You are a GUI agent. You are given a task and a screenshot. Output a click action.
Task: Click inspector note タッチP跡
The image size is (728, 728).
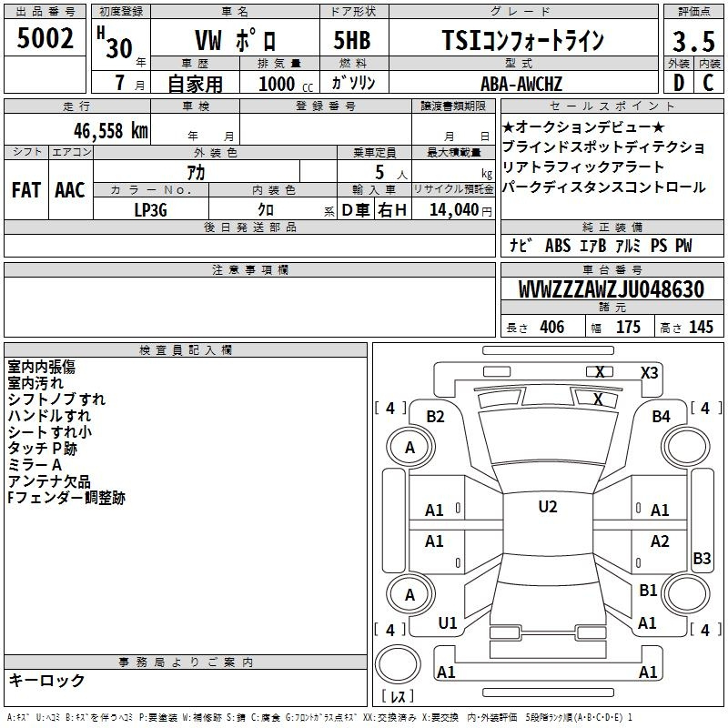[x=42, y=449]
